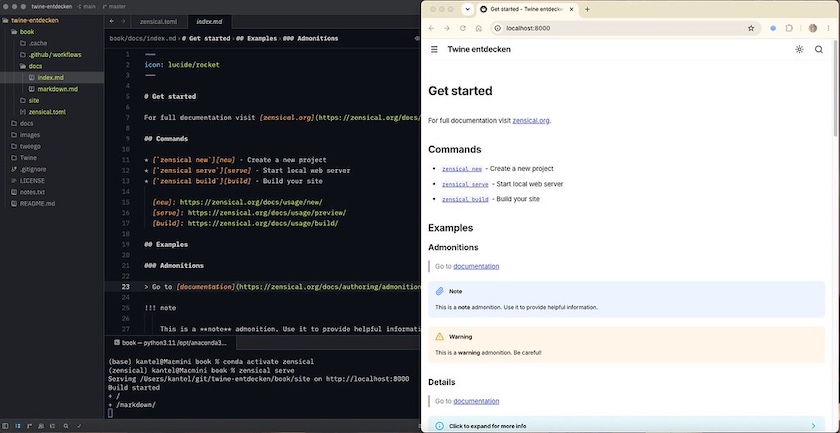The image size is (840, 433).
Task: Select the 'Get started - Twine entdecken' browser tab
Action: point(528,9)
